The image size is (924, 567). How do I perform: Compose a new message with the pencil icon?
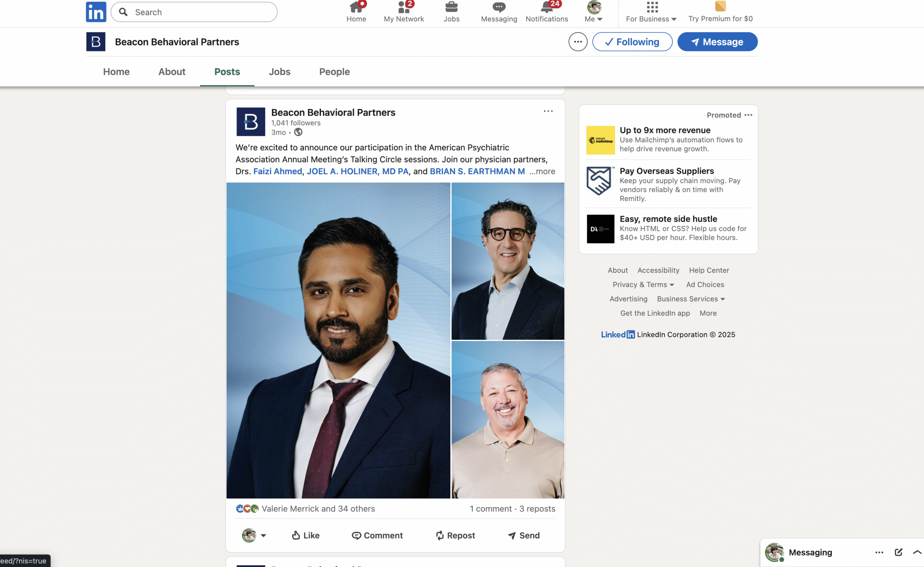pyautogui.click(x=898, y=552)
